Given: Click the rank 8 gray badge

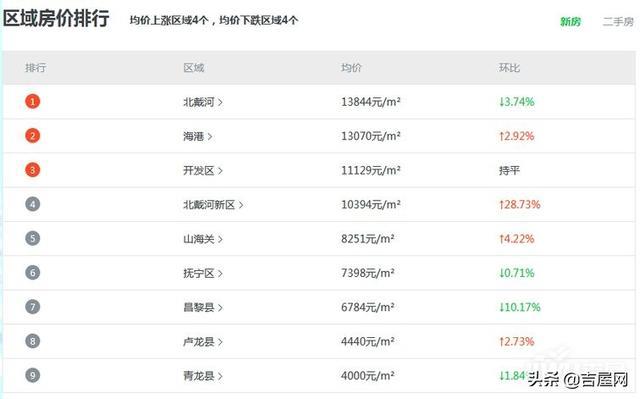Looking at the screenshot, I should click(x=33, y=341).
